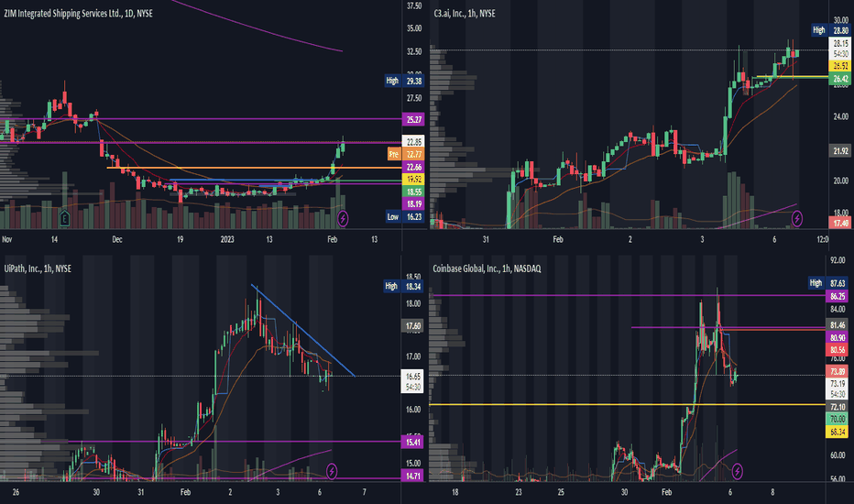Click the lightning bolt icon in the UiPath chart
The height and width of the screenshot is (504, 854).
[331, 471]
